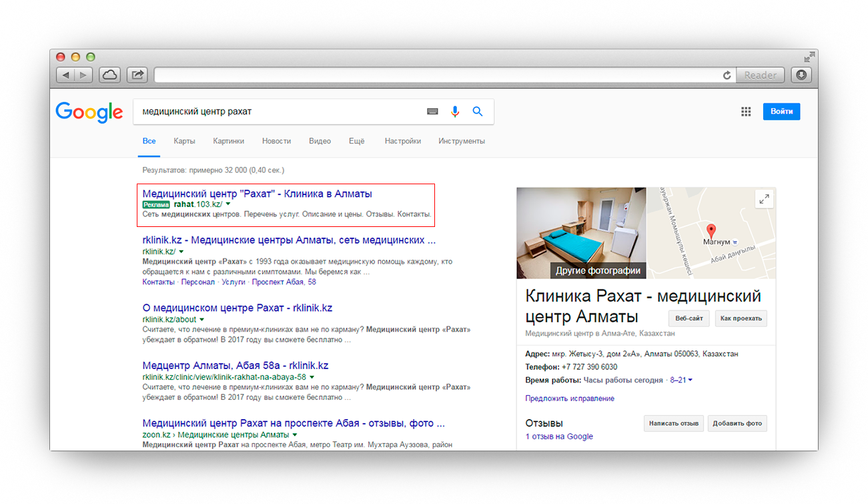The height and width of the screenshot is (504, 868).
Task: Switch to the Карты tab
Action: (184, 142)
